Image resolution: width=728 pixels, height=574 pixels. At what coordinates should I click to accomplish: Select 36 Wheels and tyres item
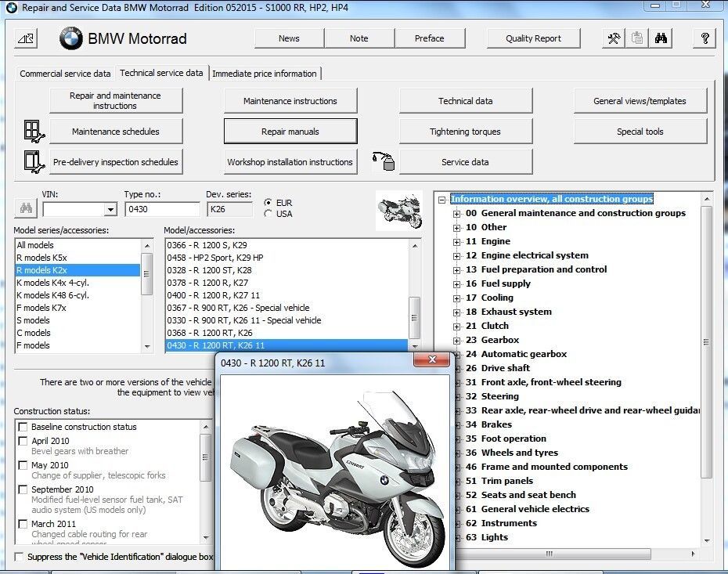pos(512,453)
